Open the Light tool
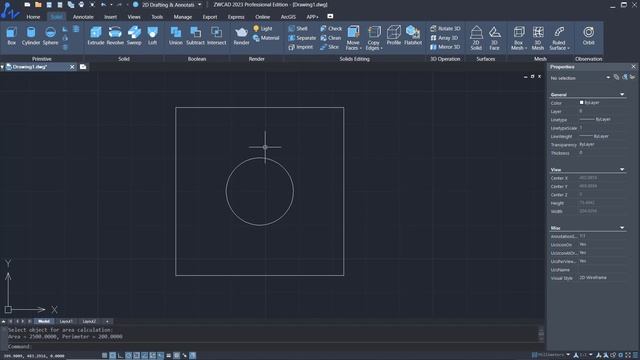 click(262, 29)
